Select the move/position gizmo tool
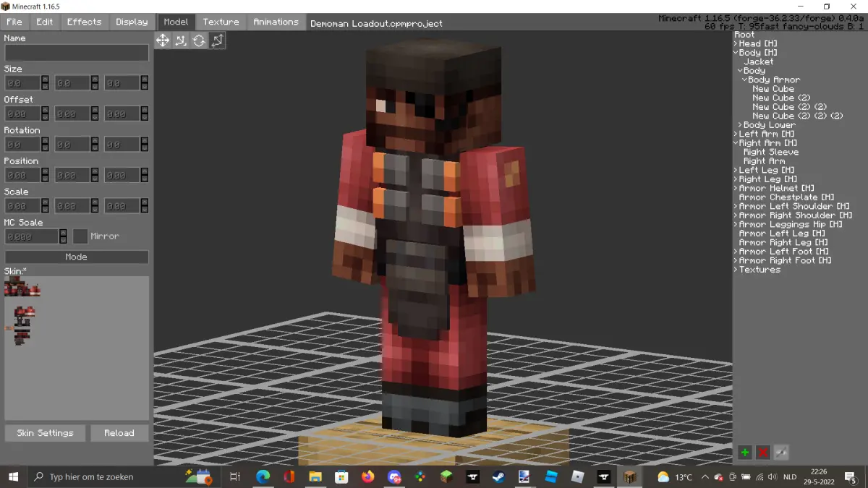868x488 pixels. click(163, 40)
